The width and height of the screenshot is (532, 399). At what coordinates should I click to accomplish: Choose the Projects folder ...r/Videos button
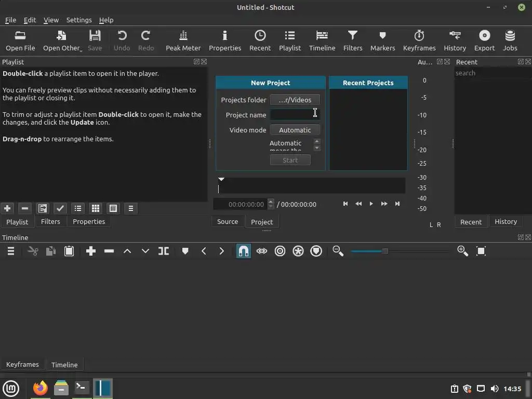click(x=295, y=100)
